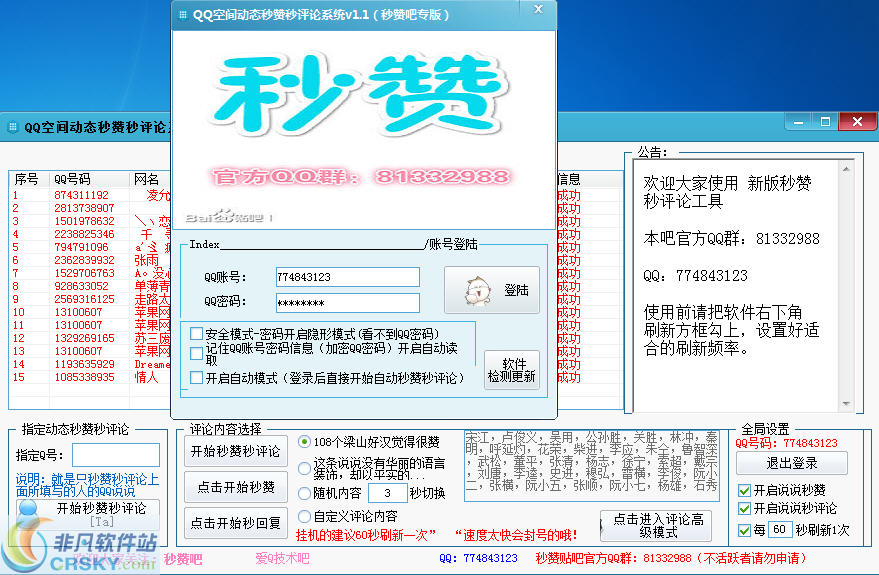Select row with QQ 2569316125

90,299
